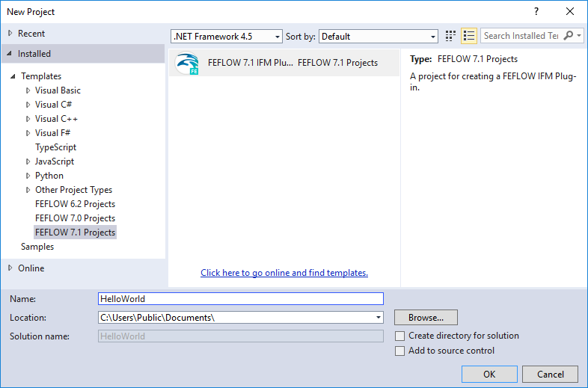
Task: Select the Samples node
Action: tap(37, 247)
